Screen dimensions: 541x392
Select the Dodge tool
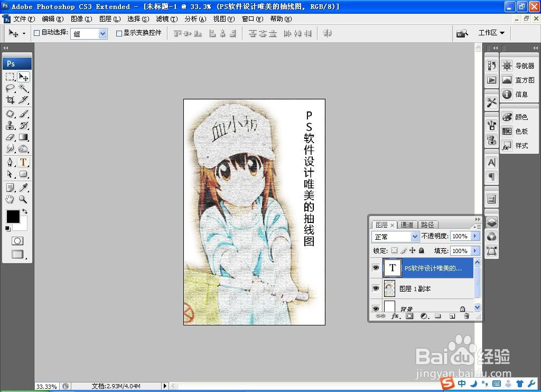point(23,149)
